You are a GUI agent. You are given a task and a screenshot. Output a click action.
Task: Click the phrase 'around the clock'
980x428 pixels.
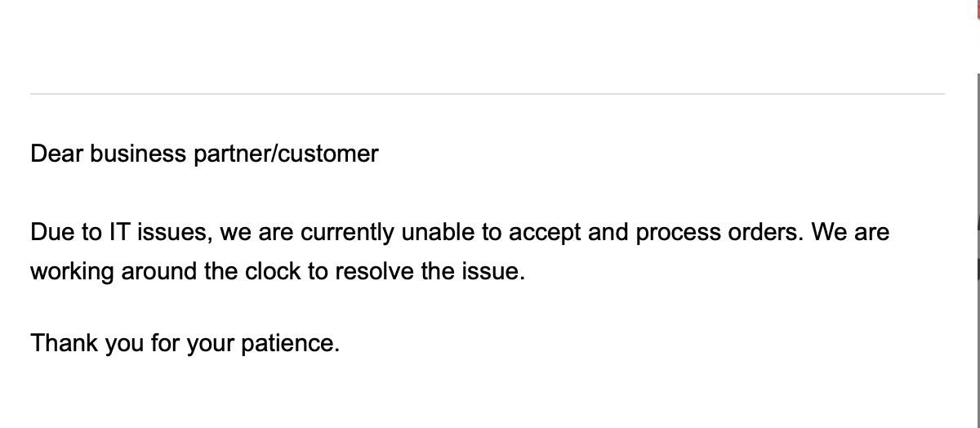pos(212,271)
